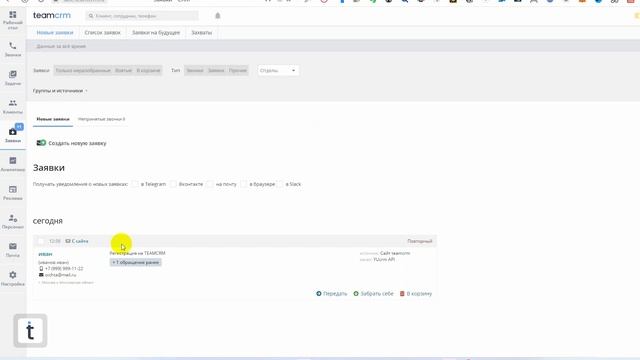Click the Повторный label on the request
Screen dimensions: 640x360
coord(420,241)
